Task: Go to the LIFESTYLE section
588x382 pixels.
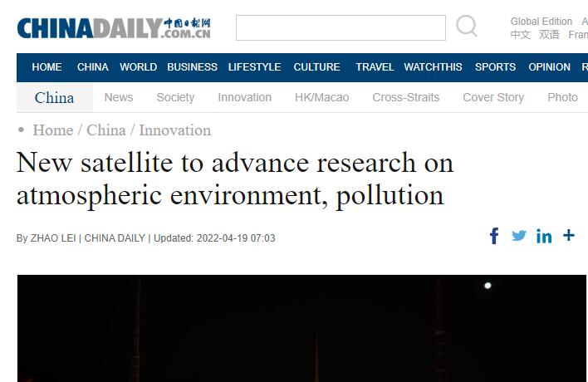Action: 254,67
